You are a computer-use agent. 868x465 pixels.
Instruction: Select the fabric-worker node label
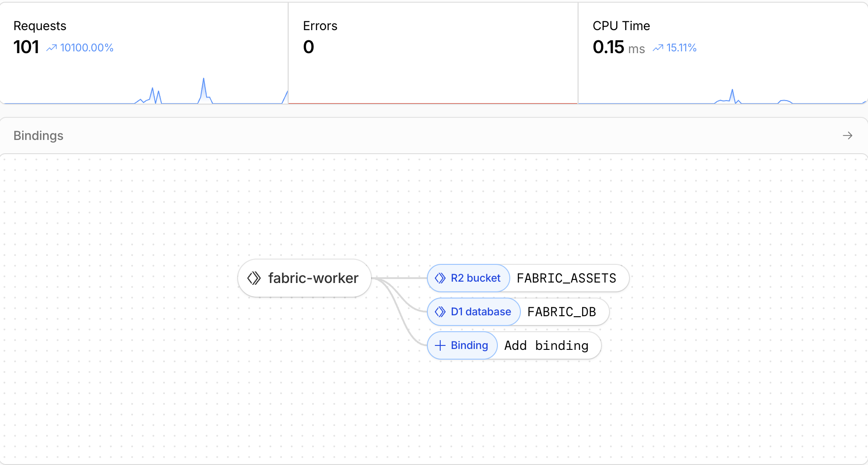(313, 278)
